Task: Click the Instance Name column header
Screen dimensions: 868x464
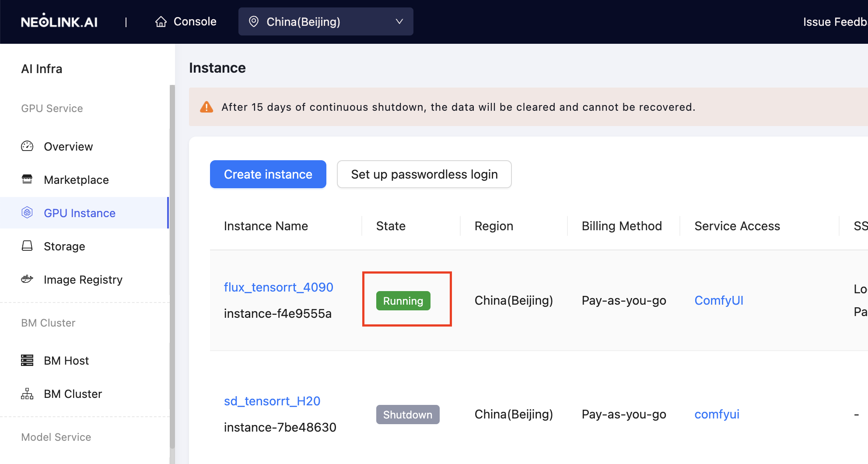Action: [x=266, y=226]
